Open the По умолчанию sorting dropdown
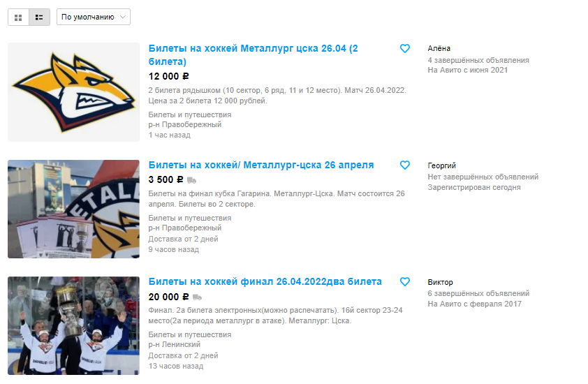 (94, 17)
